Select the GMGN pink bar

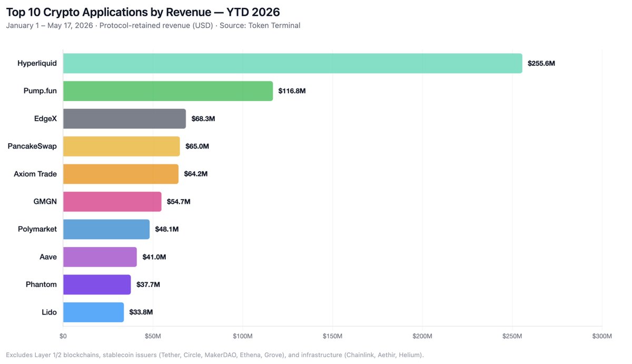coord(112,201)
